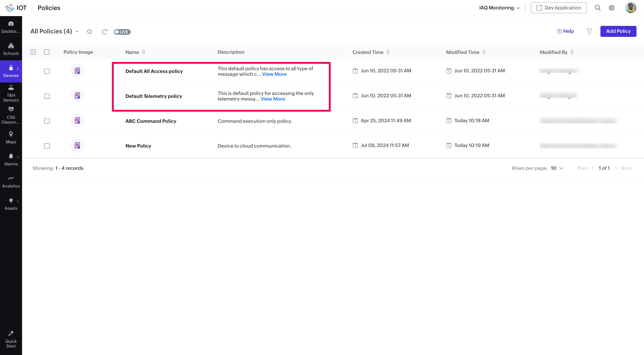
Task: Open Maps in the sidebar menu
Action: [x=11, y=138]
